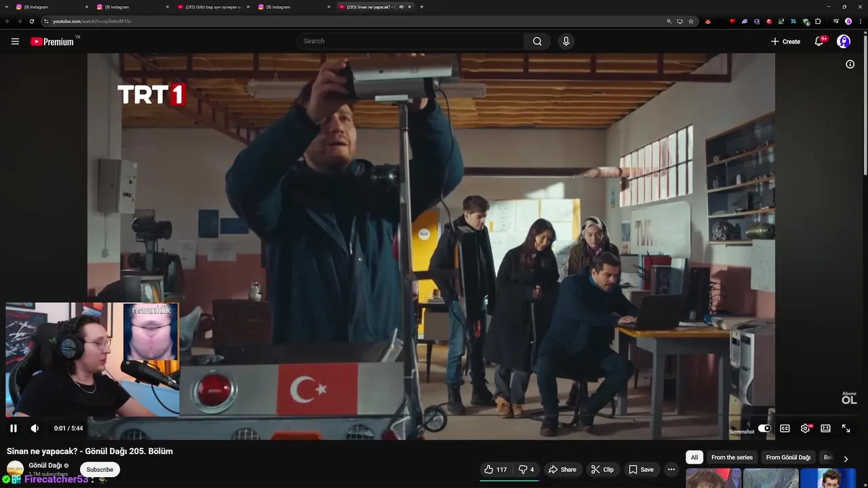The width and height of the screenshot is (868, 488).
Task: Pause the video
Action: click(13, 428)
